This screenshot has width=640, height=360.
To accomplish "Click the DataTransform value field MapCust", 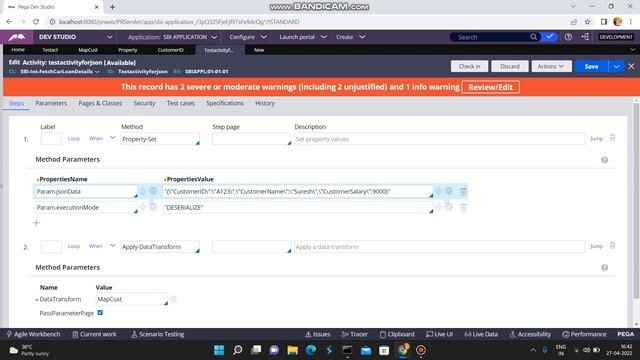I will click(132, 299).
